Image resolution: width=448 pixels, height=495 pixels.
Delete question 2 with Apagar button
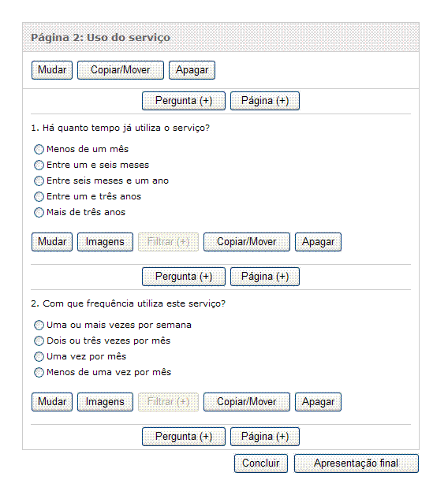[318, 402]
